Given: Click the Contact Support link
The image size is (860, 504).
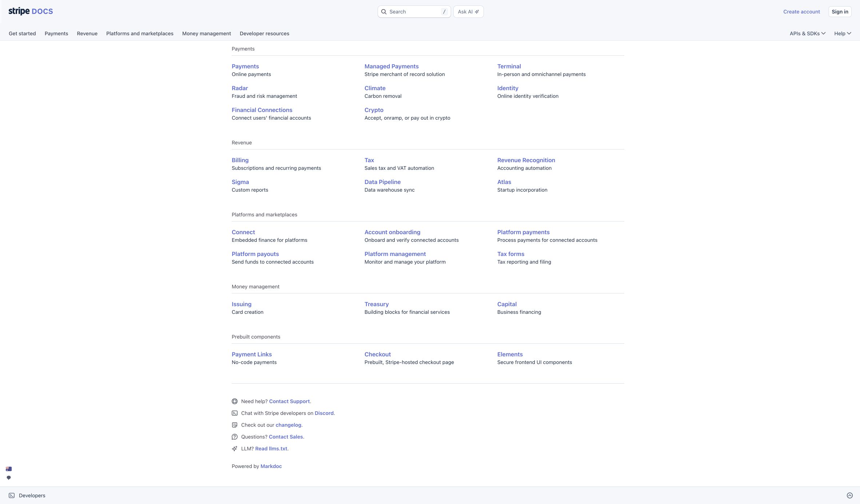Looking at the screenshot, I should pos(289,401).
